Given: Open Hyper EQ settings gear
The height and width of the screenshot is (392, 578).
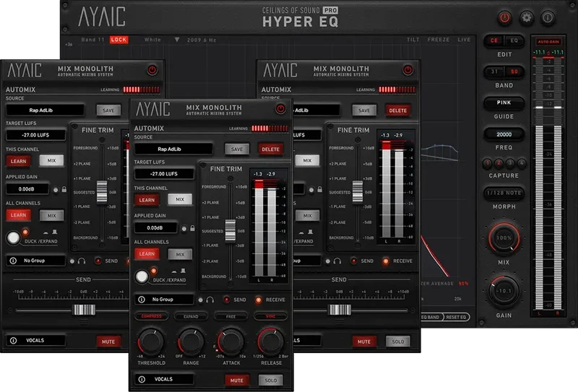Looking at the screenshot, I should [x=527, y=17].
